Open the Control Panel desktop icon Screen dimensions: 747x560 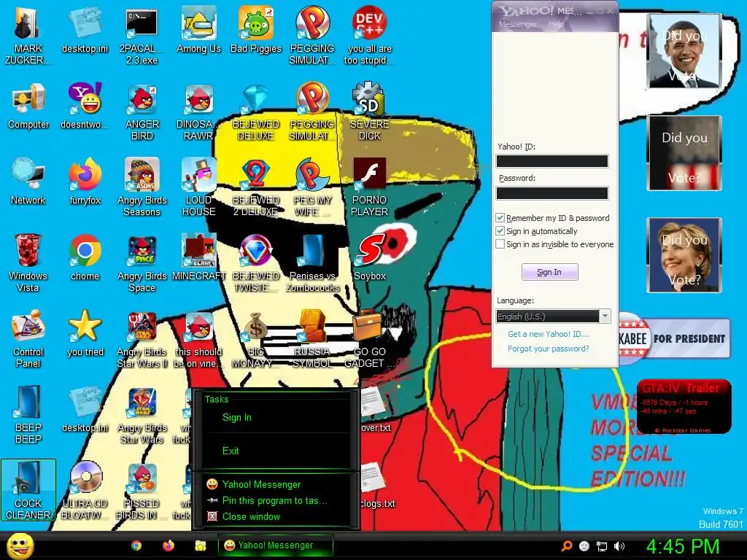click(28, 338)
